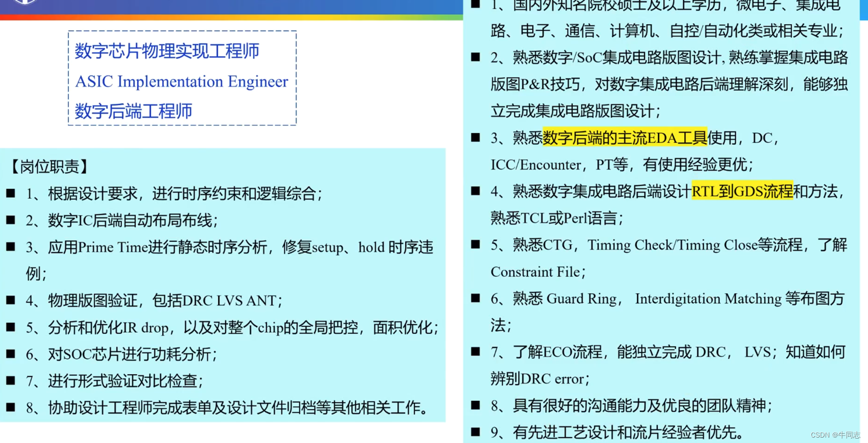Click requirement 8 about 沟通能力及团队精神
The height and width of the screenshot is (443, 868).
(x=632, y=406)
